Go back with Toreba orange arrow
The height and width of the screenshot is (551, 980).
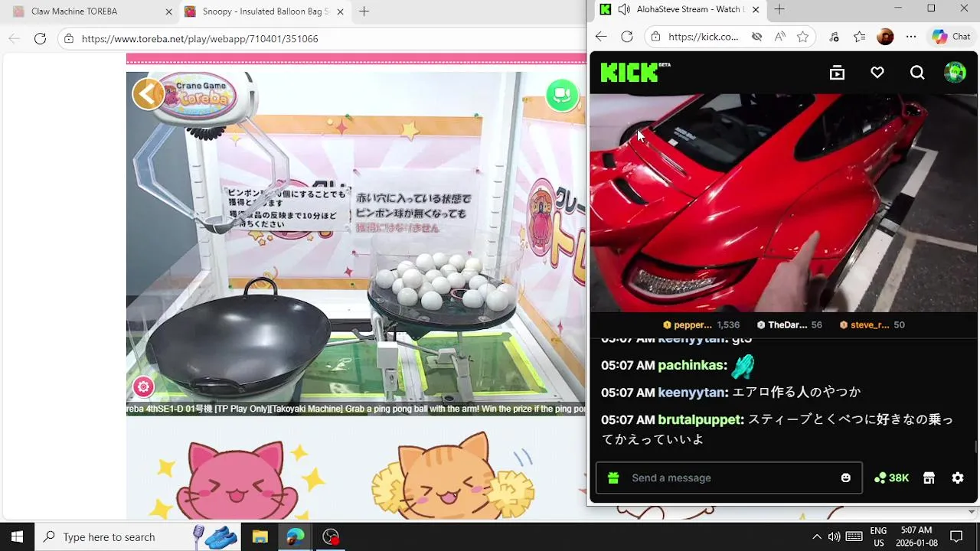[148, 94]
